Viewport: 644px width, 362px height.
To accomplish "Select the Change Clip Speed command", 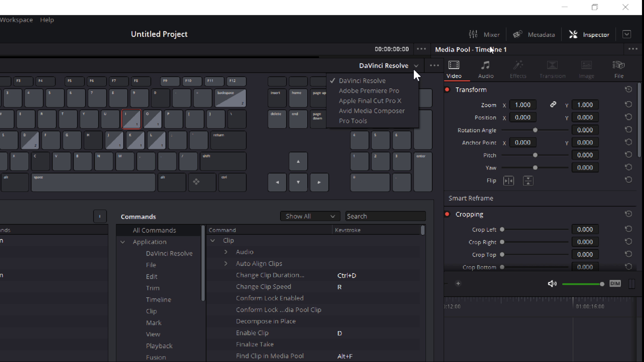I will coord(263,287).
